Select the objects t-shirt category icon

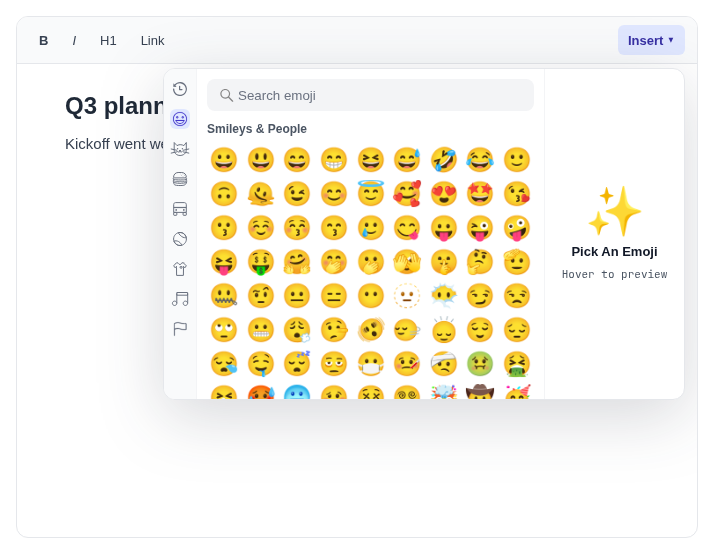pyautogui.click(x=180, y=269)
